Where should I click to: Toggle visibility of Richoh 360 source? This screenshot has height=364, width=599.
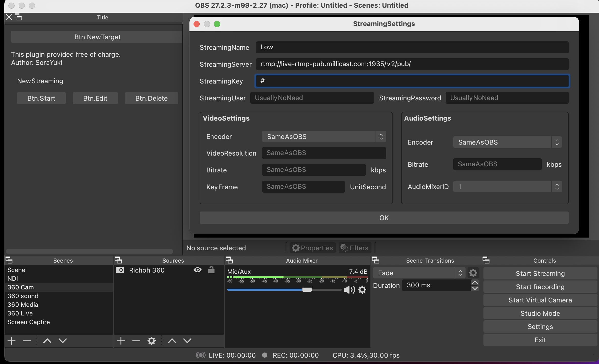point(198,270)
